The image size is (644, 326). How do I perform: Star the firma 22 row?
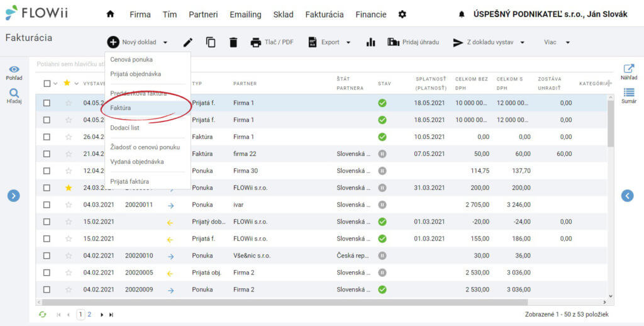point(69,154)
